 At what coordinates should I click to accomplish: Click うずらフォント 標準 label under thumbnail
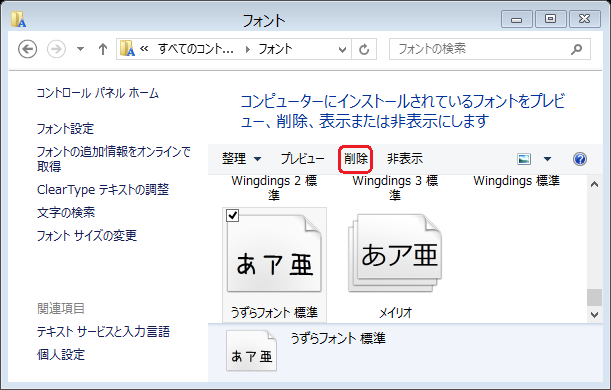coord(274,312)
